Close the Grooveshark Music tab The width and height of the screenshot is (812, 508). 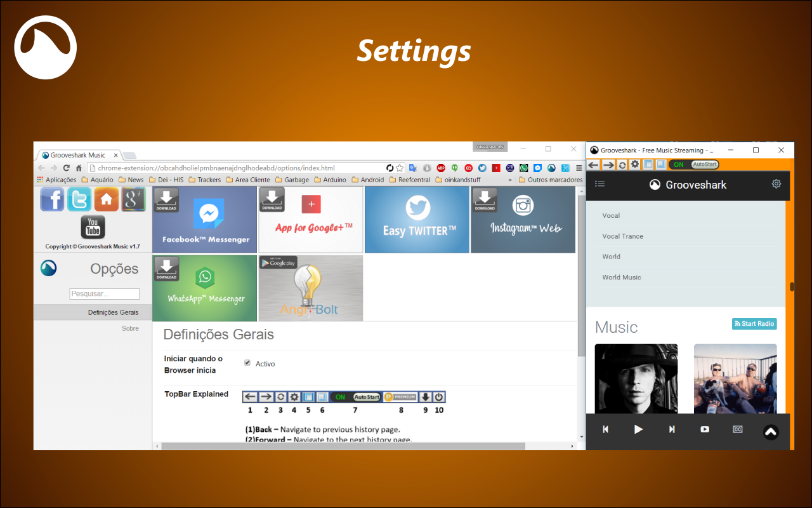tap(116, 155)
